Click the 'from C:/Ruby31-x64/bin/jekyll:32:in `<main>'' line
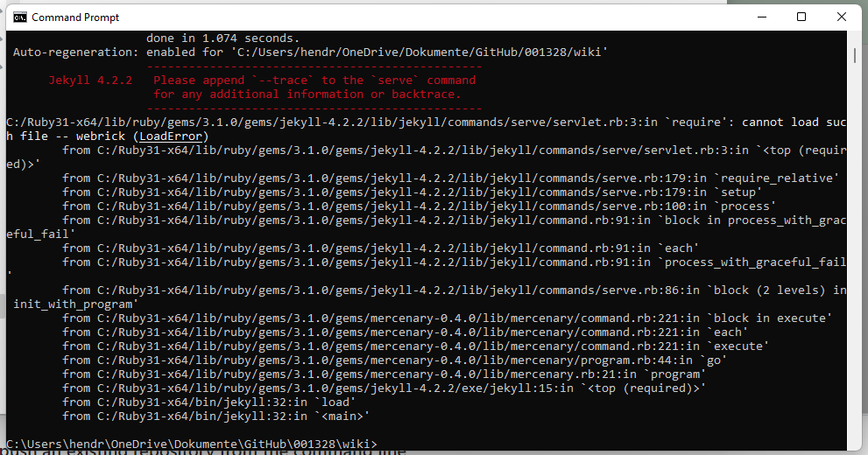The width and height of the screenshot is (868, 455). pos(215,416)
